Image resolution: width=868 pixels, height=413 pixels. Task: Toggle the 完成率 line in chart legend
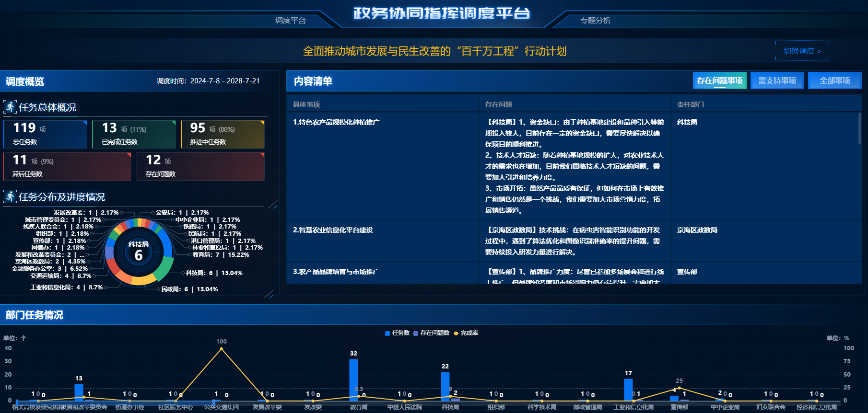coord(466,333)
